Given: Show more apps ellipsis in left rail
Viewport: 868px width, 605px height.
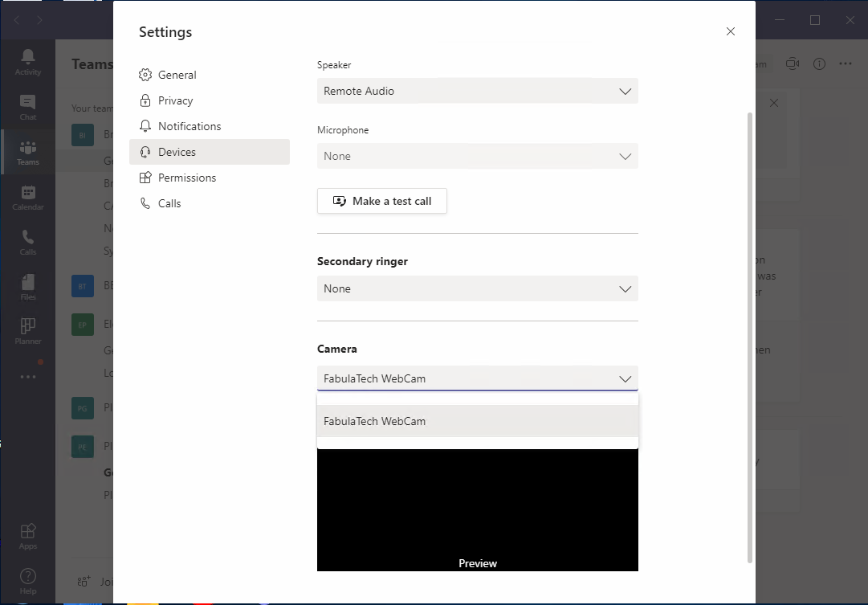Looking at the screenshot, I should (27, 377).
